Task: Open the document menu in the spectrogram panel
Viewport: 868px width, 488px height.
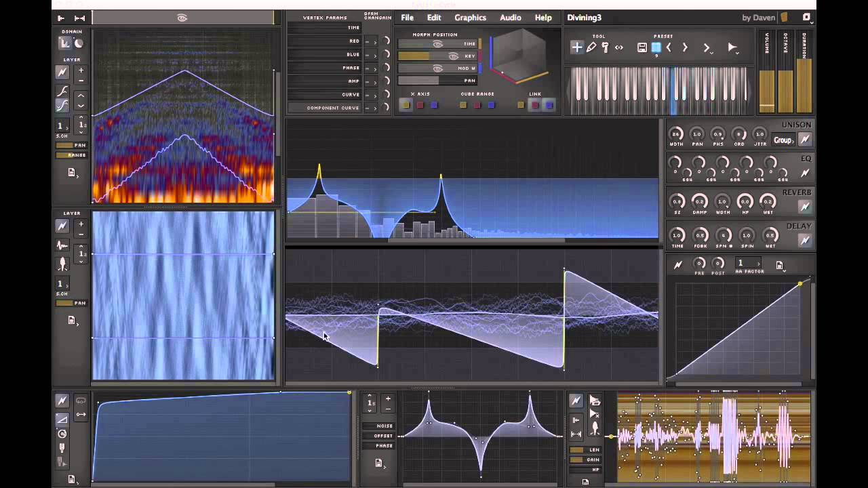Action: [72, 174]
